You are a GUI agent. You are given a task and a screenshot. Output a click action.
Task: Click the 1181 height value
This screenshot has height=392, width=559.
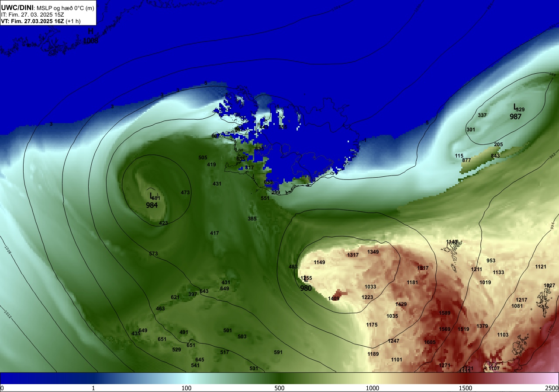pyautogui.click(x=412, y=282)
